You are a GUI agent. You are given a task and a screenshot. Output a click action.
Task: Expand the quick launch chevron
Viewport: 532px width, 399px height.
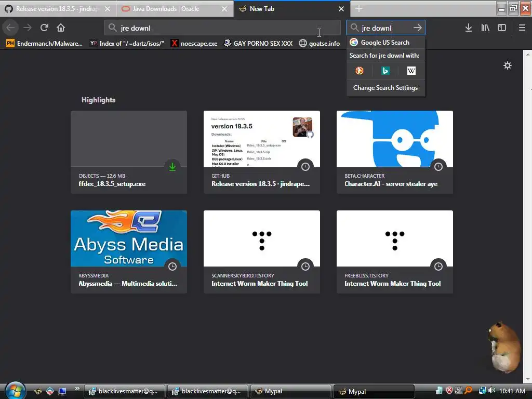[77, 389]
